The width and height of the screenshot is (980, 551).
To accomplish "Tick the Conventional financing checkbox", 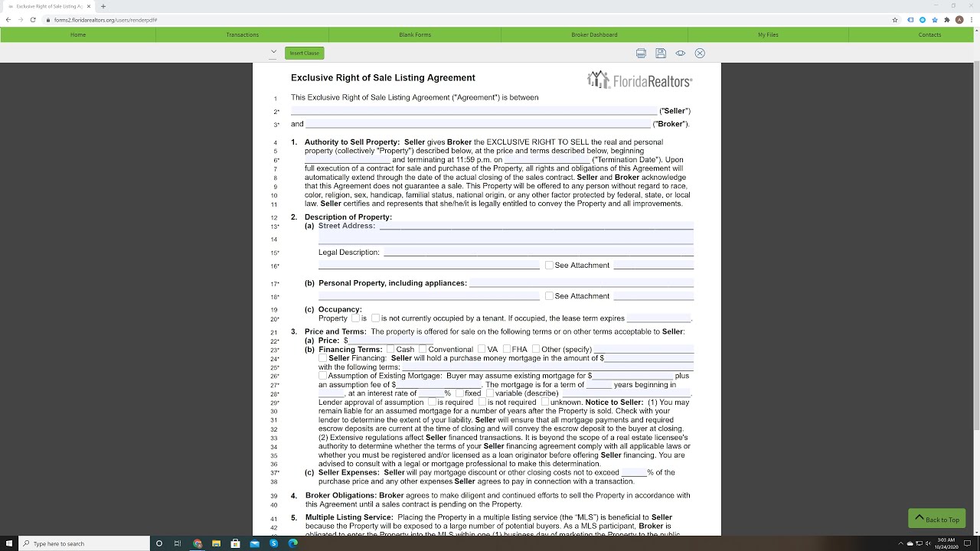I will (423, 349).
